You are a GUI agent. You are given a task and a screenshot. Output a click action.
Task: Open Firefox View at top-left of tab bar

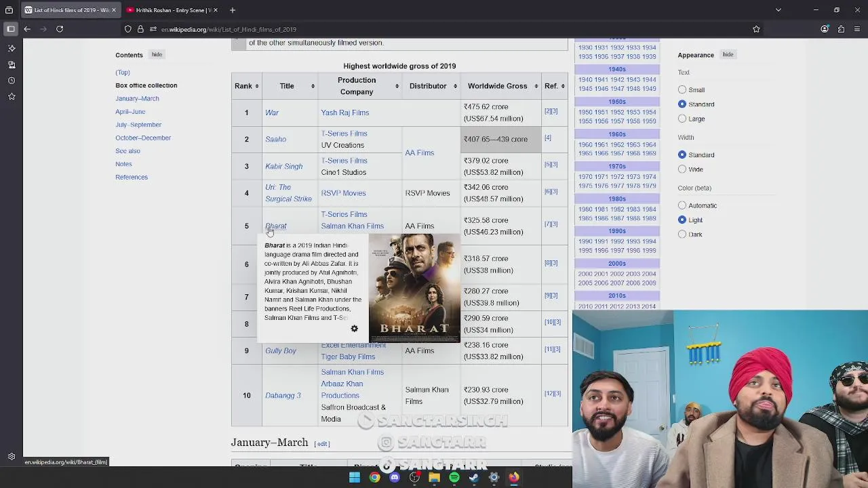coord(9,10)
